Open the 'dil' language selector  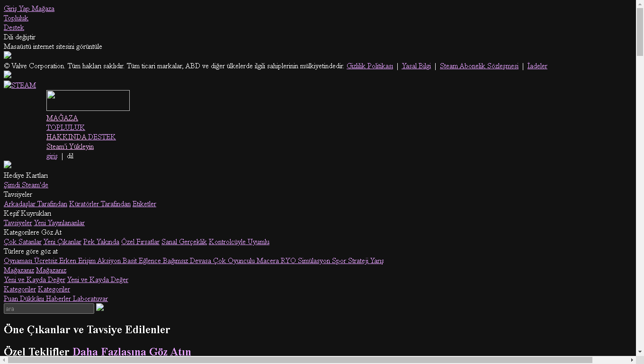(x=70, y=156)
